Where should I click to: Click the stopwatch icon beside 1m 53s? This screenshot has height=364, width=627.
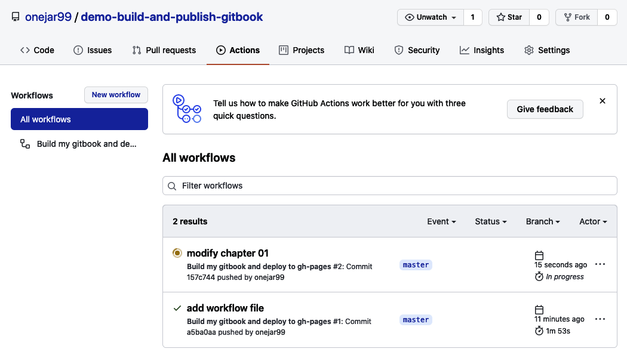click(x=539, y=331)
